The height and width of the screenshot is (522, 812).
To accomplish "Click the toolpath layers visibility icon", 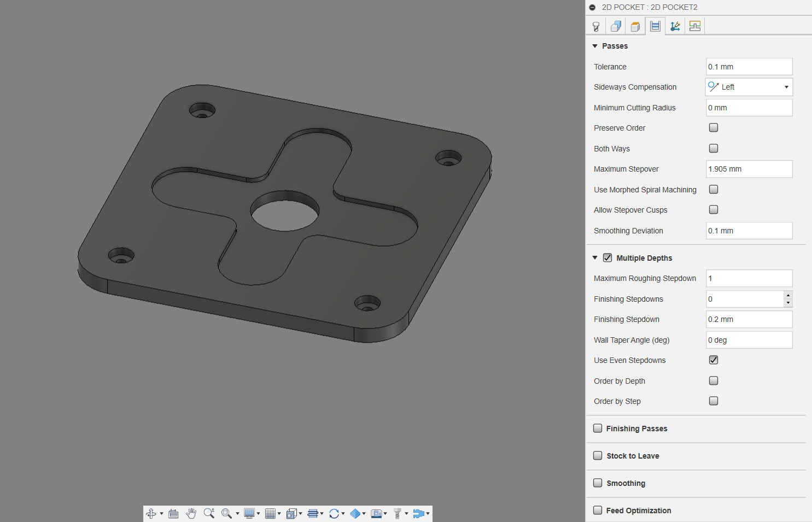I will coord(313,513).
